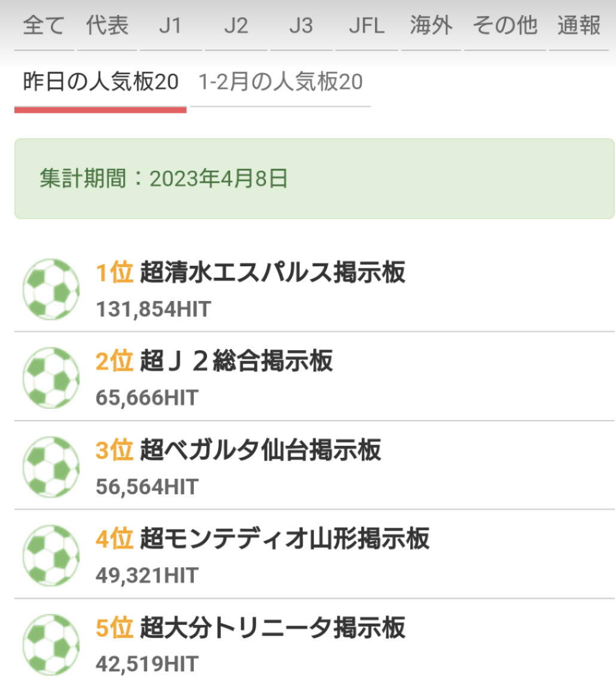Viewport: 616px width, 681px height.
Task: Open the J3 category tab
Action: point(301,25)
